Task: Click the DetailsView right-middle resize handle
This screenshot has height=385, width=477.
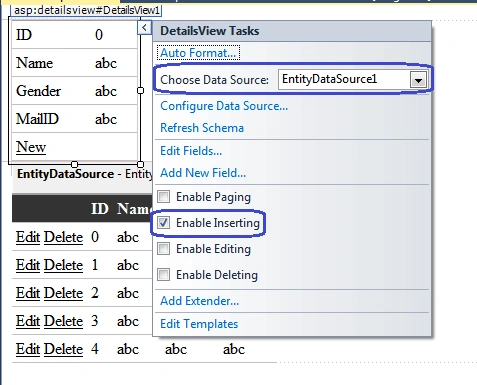Action: click(x=141, y=91)
